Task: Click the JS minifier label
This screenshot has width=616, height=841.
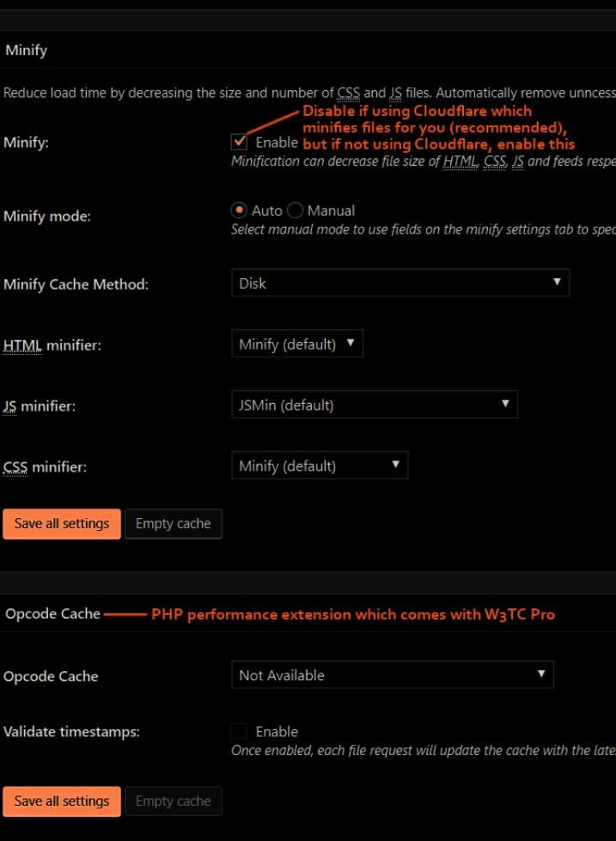Action: click(40, 406)
